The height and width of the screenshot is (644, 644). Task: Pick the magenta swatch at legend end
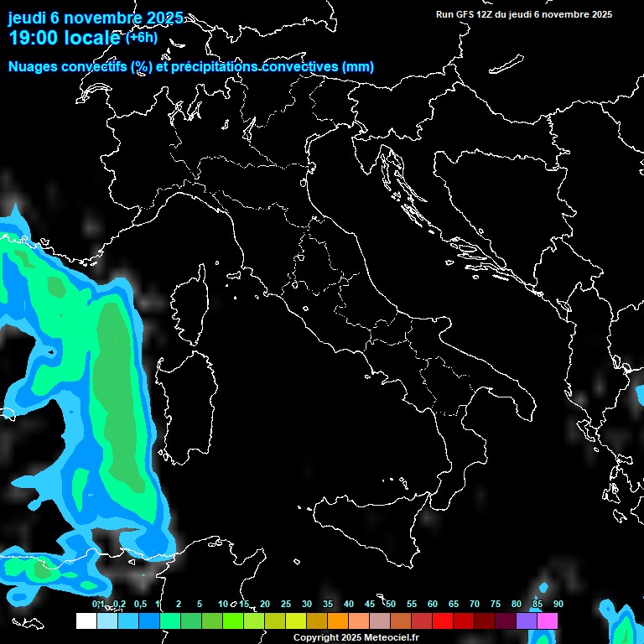point(547,621)
